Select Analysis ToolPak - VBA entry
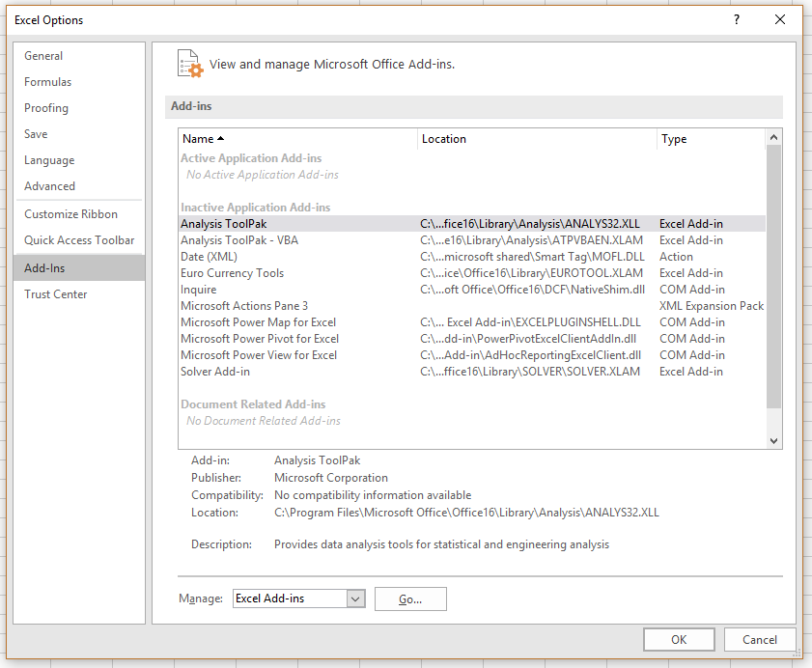 (x=239, y=240)
